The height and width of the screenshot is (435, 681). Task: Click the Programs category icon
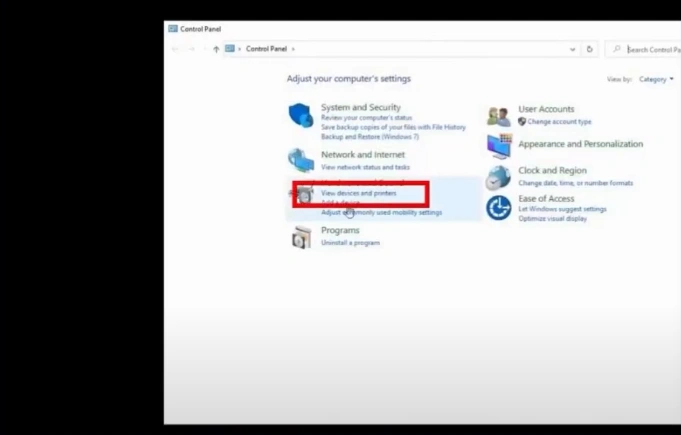pos(301,237)
